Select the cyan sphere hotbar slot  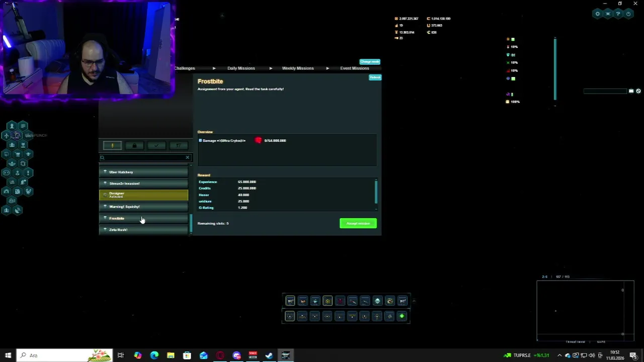(377, 301)
